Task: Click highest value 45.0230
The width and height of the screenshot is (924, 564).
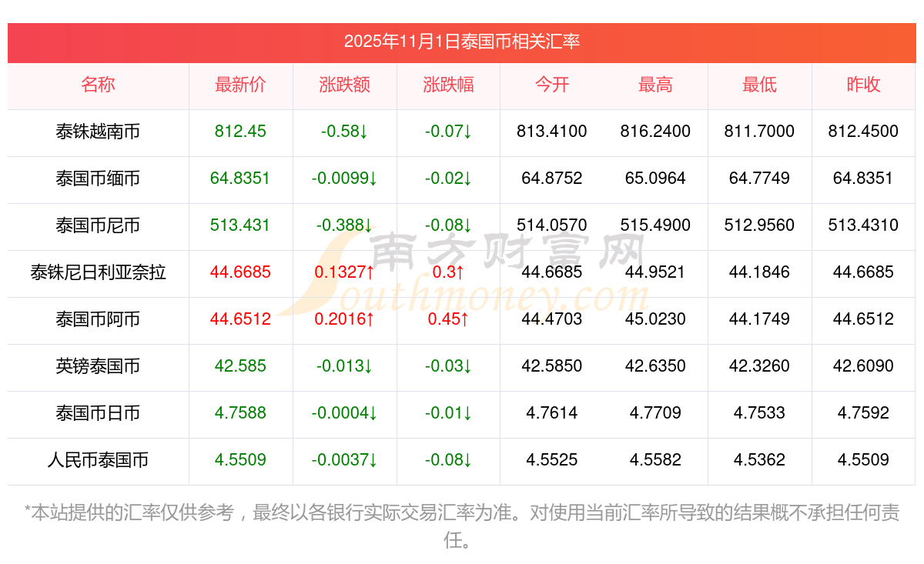Action: point(655,319)
